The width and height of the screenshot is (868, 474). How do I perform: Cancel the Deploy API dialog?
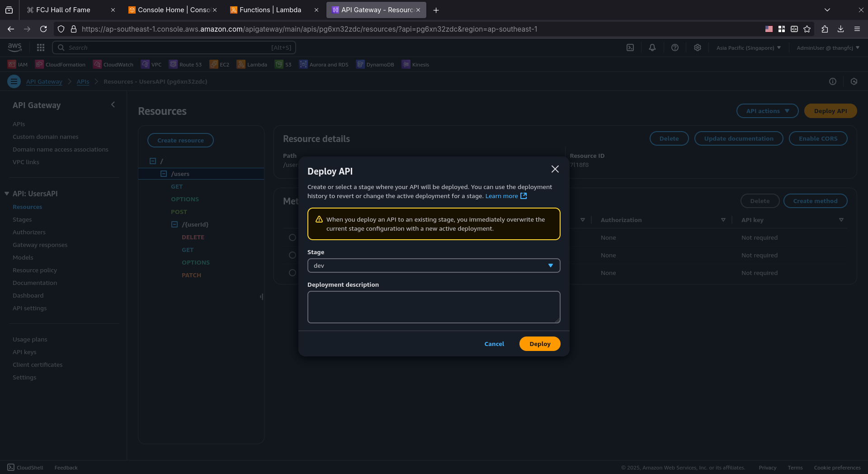point(494,344)
